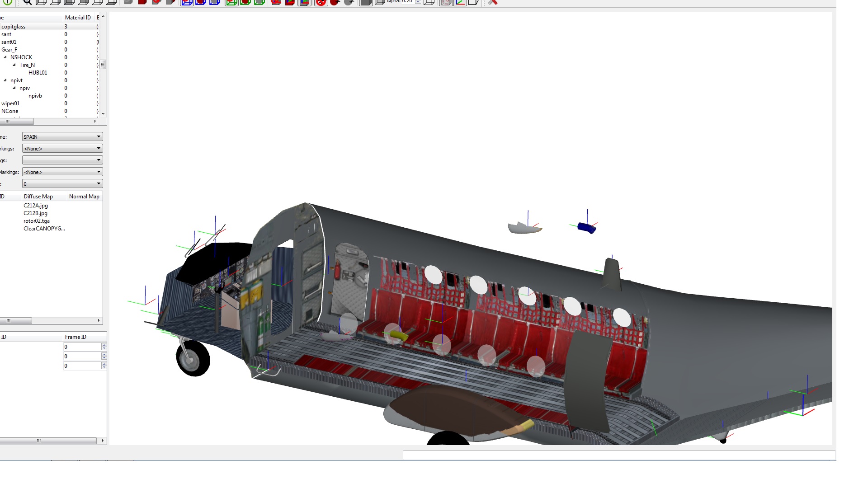Screen dimensions: 868x488
Task: Select the wiper01 row
Action: (50, 103)
